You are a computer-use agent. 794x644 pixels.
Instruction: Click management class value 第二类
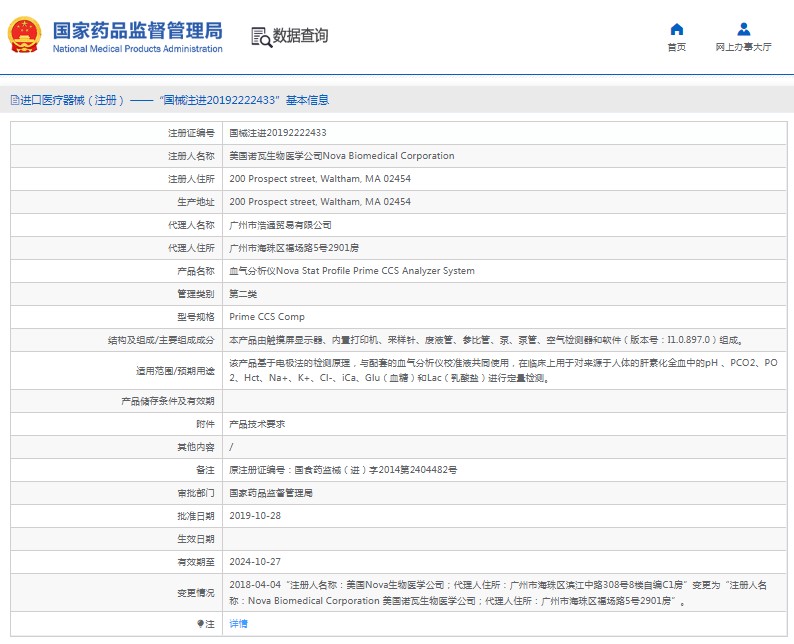243,294
